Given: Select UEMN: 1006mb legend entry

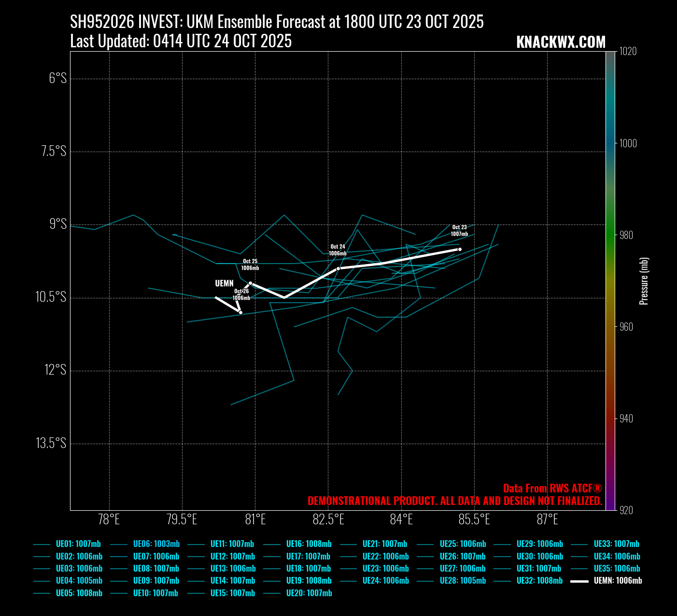Looking at the screenshot, I should pyautogui.click(x=618, y=581).
